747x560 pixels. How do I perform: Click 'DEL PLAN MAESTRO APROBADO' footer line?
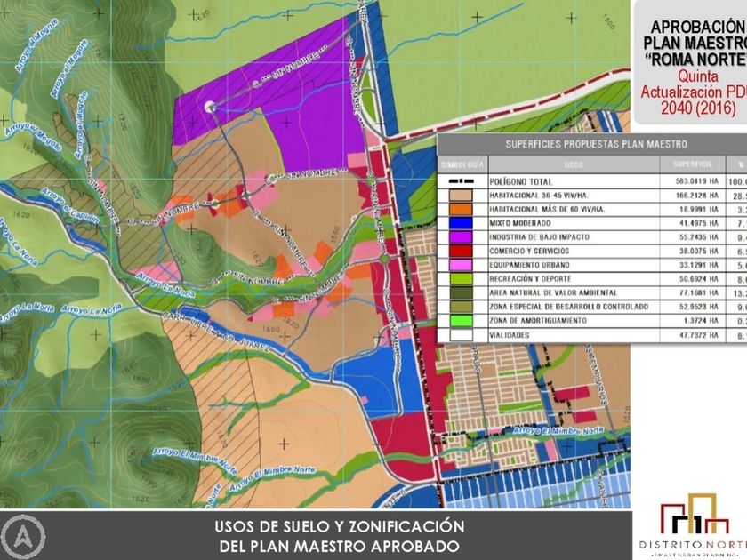[339, 546]
